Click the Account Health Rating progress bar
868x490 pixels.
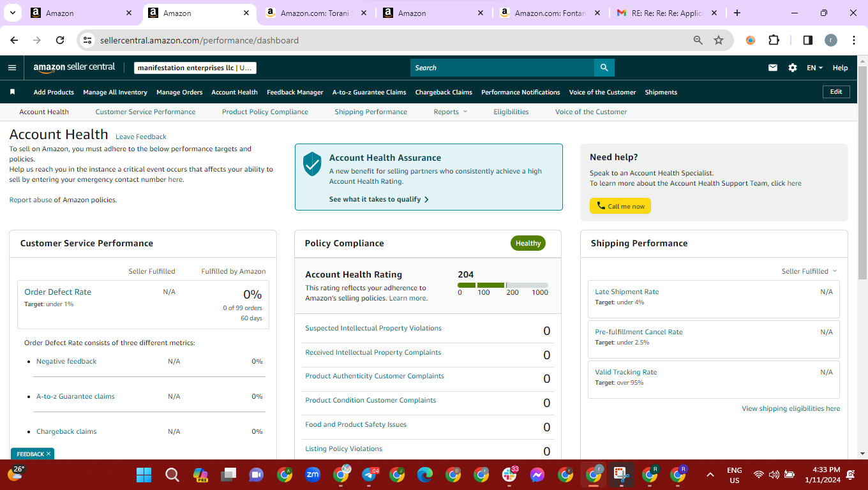click(503, 285)
